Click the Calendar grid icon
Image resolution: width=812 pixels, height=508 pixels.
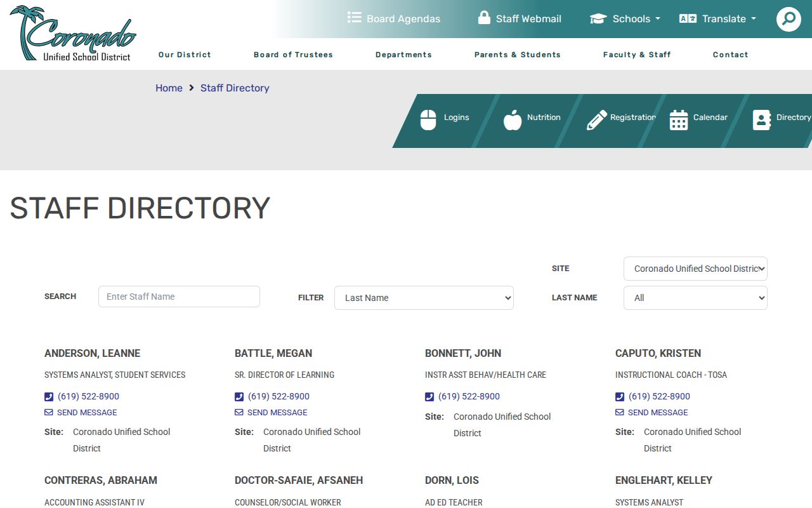click(679, 119)
